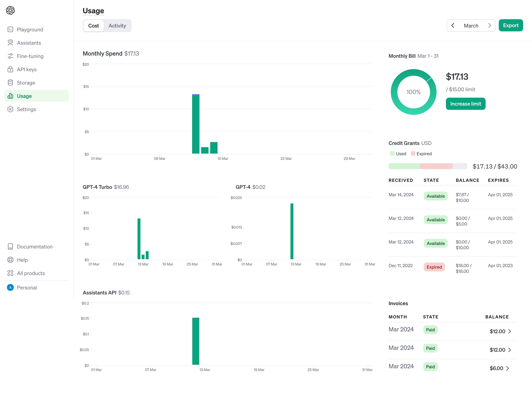The image size is (532, 398).
Task: Click the Increase limit button
Action: 465,104
